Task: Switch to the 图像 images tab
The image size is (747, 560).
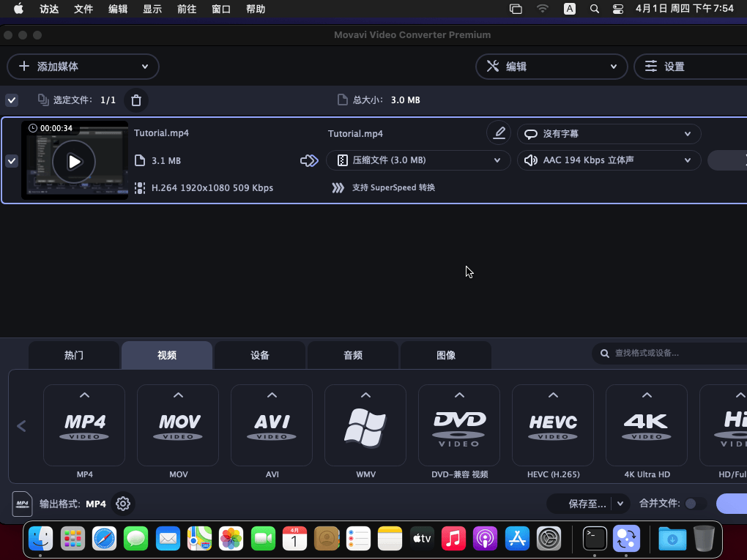Action: (446, 355)
